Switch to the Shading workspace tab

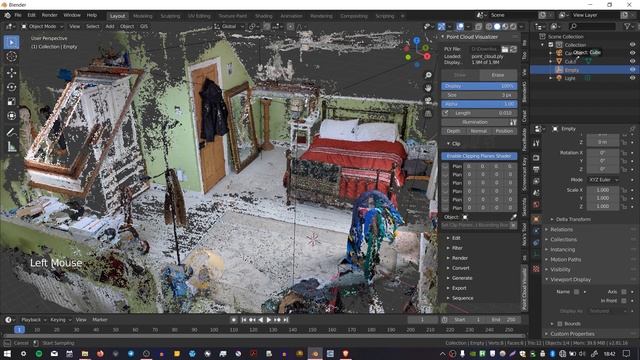coord(264,16)
